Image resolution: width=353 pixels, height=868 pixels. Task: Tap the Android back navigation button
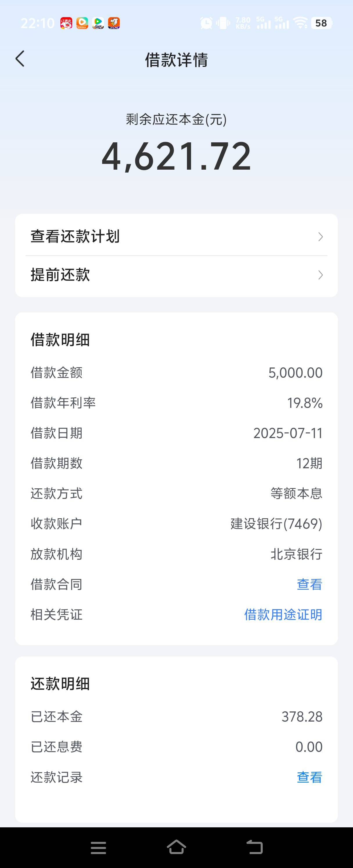point(255,847)
